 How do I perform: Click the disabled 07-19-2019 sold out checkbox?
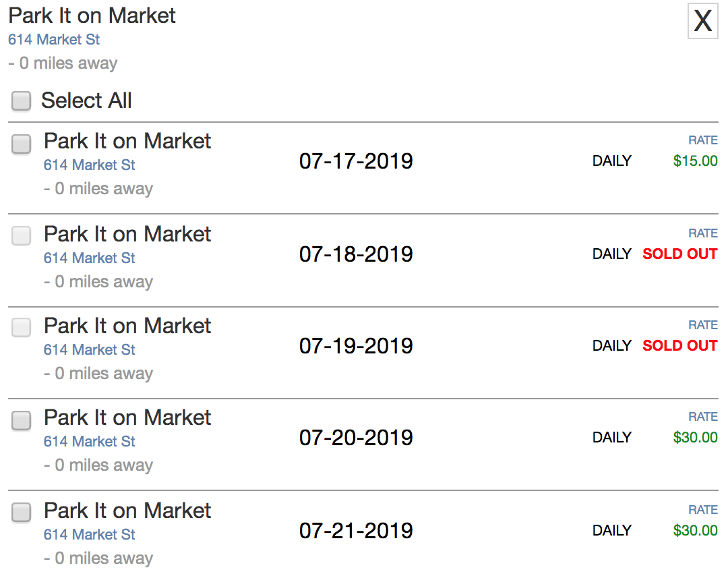(22, 328)
